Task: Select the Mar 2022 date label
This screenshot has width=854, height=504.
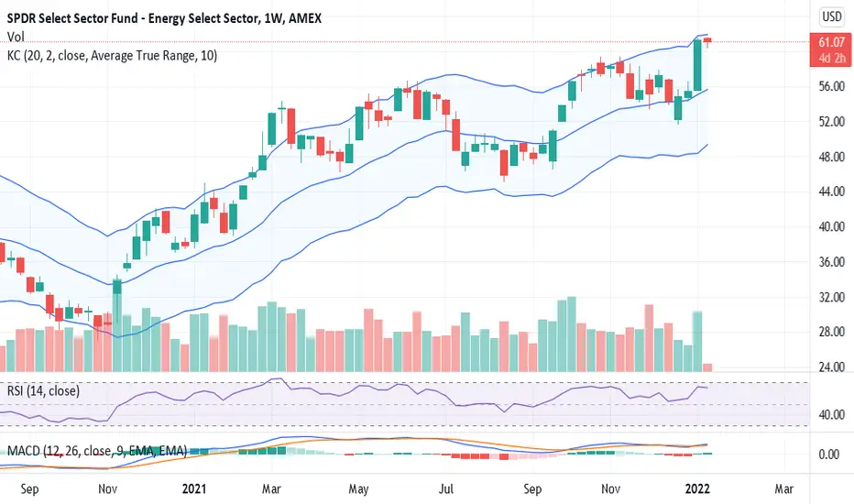Action: pos(783,488)
